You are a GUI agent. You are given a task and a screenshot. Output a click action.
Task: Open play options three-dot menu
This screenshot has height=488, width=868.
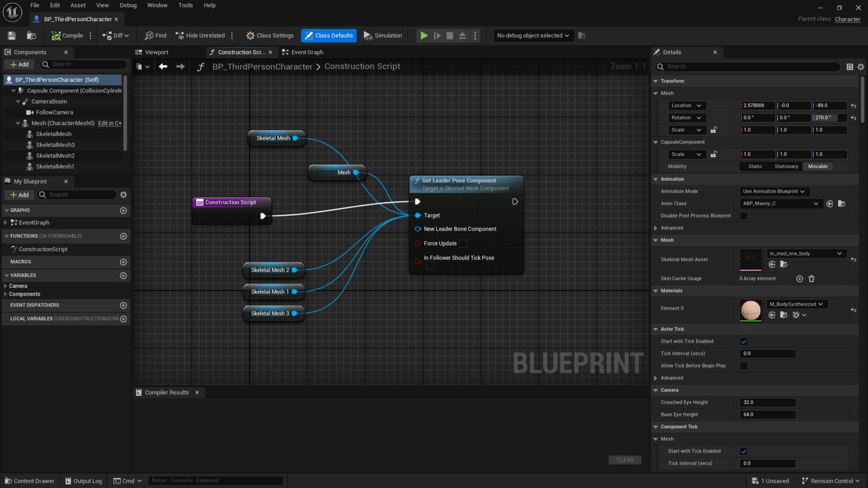click(475, 36)
